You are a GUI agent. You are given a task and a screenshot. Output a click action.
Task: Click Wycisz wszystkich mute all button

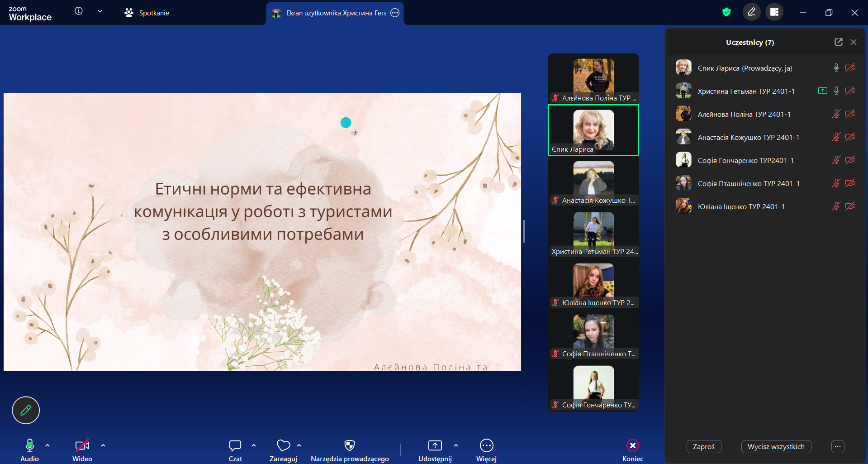(776, 446)
